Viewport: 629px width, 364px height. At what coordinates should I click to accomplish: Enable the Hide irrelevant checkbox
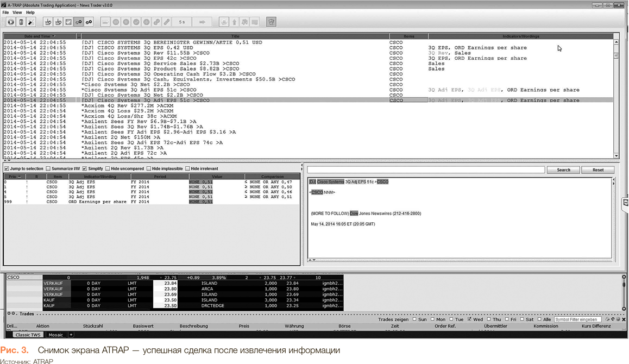click(188, 169)
